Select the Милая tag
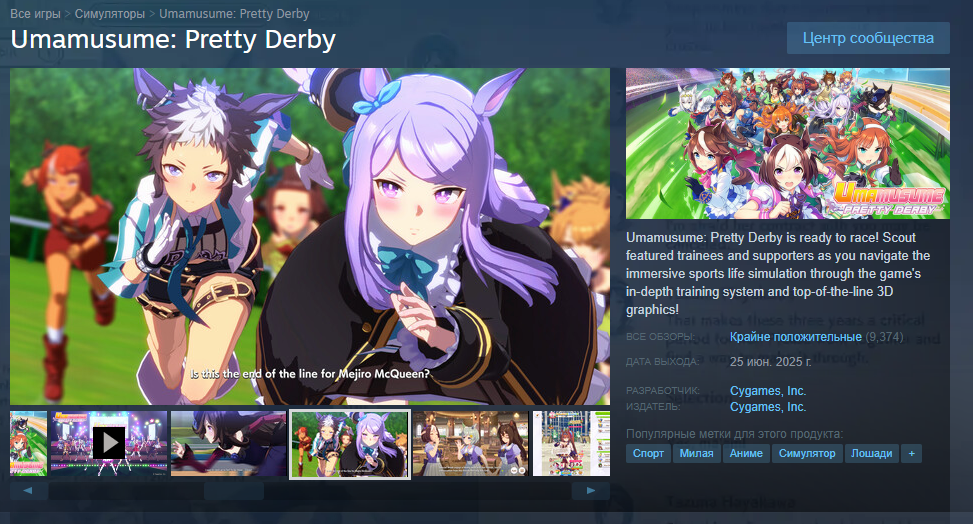This screenshot has height=524, width=973. point(696,453)
